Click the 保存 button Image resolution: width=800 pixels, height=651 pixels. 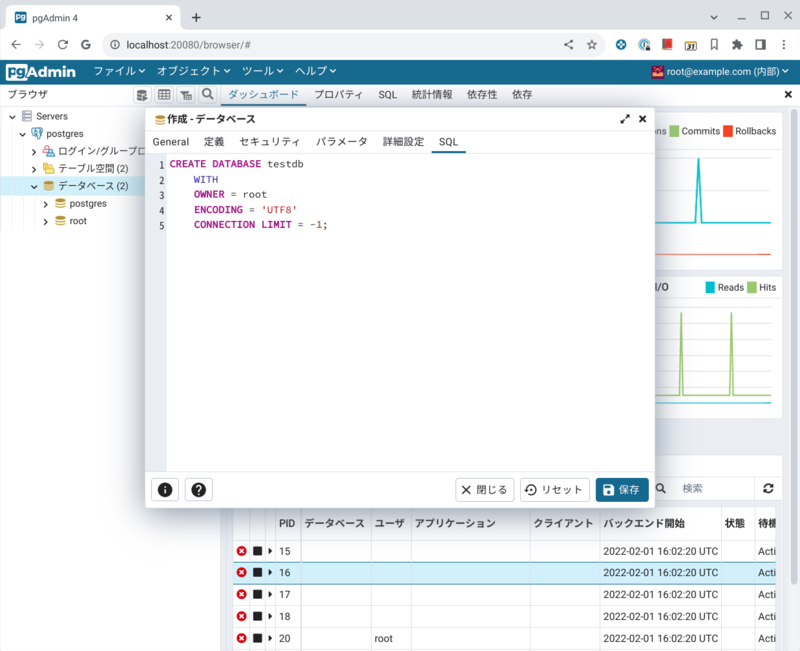(x=621, y=490)
